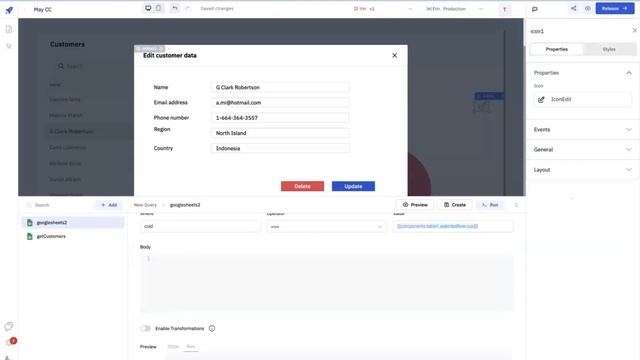
Task: Click the query Create button
Action: pos(455,204)
